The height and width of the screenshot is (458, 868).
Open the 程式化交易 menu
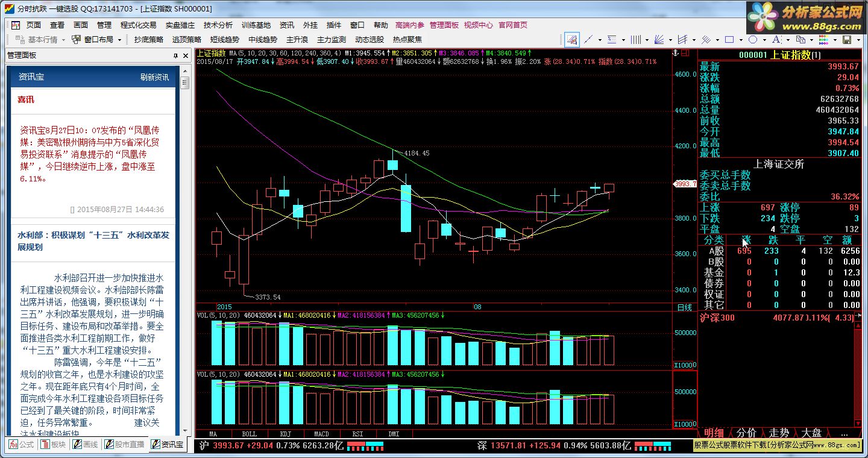coord(138,25)
